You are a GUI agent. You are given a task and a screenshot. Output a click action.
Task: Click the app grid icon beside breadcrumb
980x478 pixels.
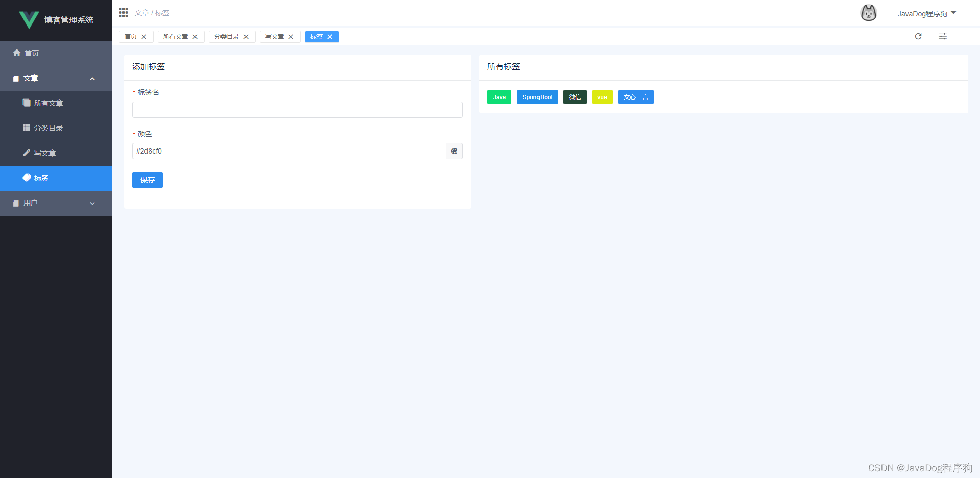[x=123, y=12]
